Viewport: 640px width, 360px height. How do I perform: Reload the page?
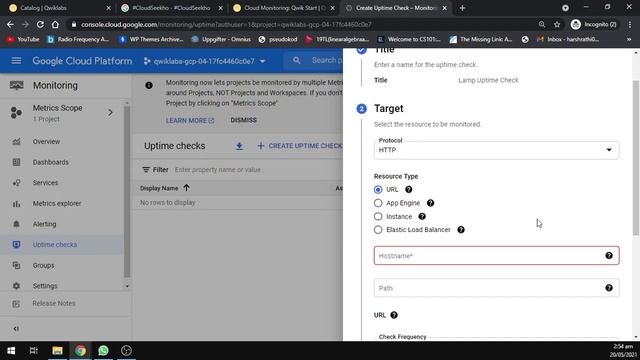tap(40, 24)
